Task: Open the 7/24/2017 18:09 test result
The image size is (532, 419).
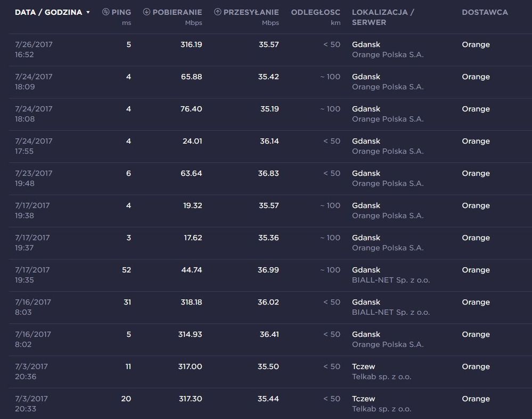Action: coord(34,82)
